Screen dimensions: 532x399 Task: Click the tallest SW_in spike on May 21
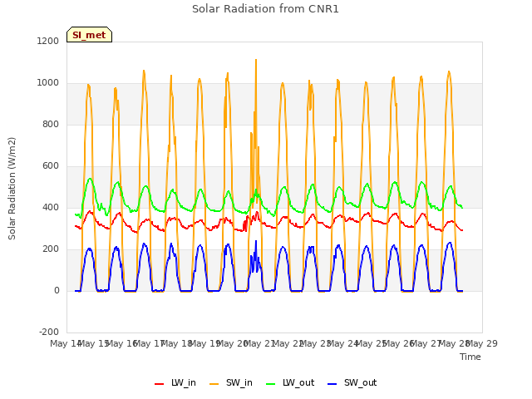click(x=256, y=60)
